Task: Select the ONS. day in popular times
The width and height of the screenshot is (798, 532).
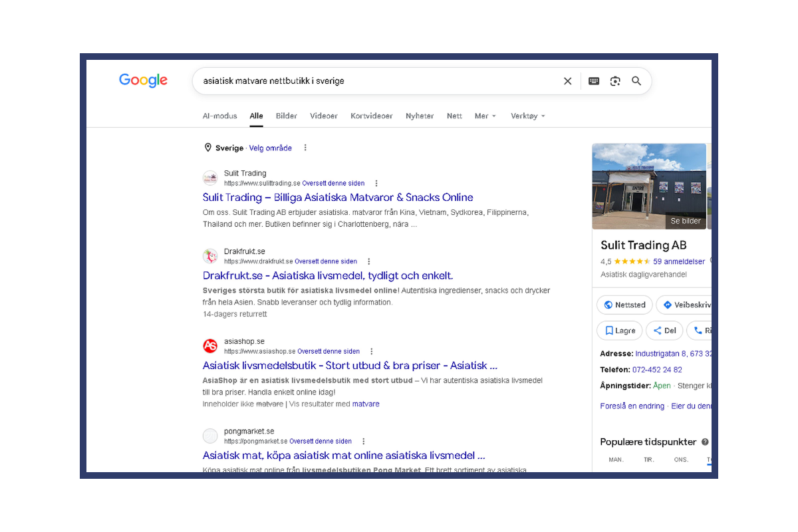Action: click(x=681, y=460)
